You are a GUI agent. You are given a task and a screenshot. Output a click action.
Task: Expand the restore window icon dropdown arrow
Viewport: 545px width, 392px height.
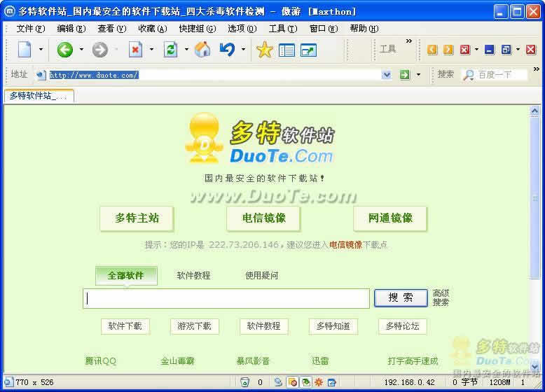pos(518,49)
